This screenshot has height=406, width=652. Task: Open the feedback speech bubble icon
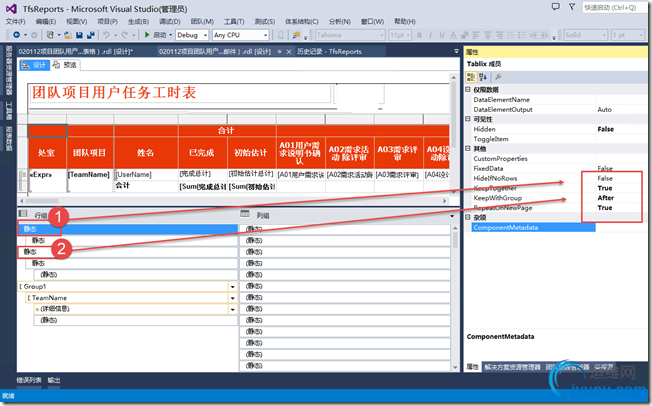556,7
